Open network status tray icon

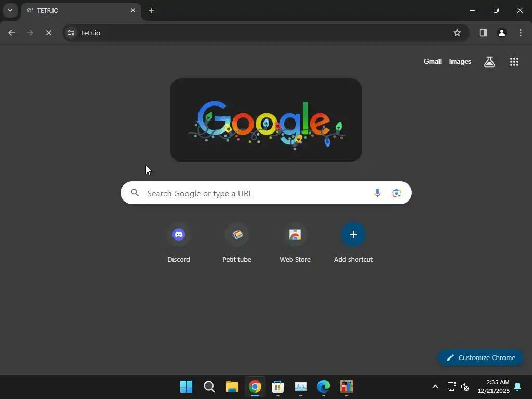pos(451,387)
